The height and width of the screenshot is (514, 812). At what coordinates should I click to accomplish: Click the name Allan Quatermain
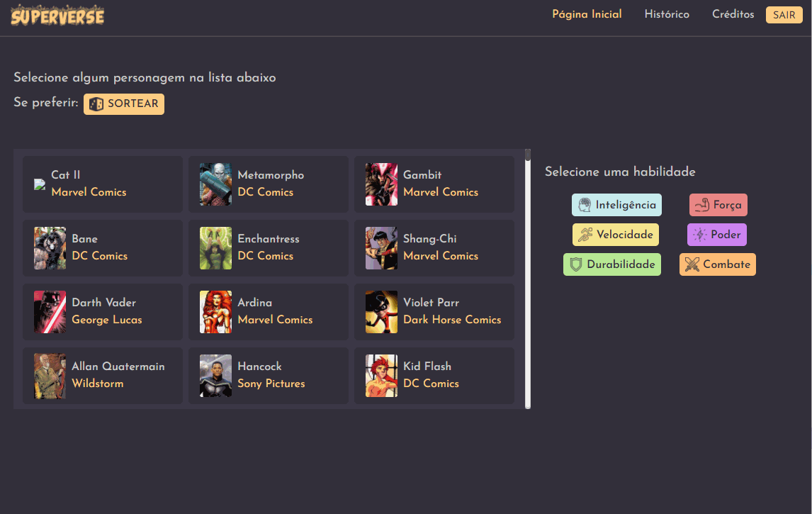(118, 367)
